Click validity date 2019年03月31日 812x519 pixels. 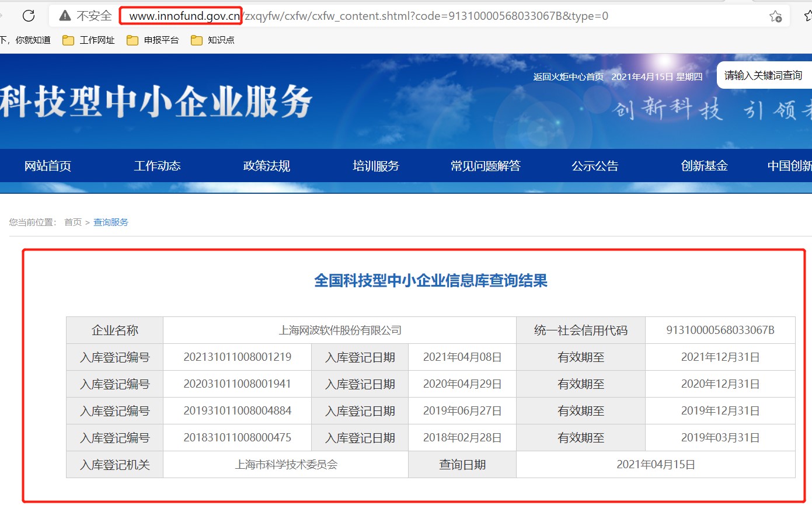click(720, 438)
